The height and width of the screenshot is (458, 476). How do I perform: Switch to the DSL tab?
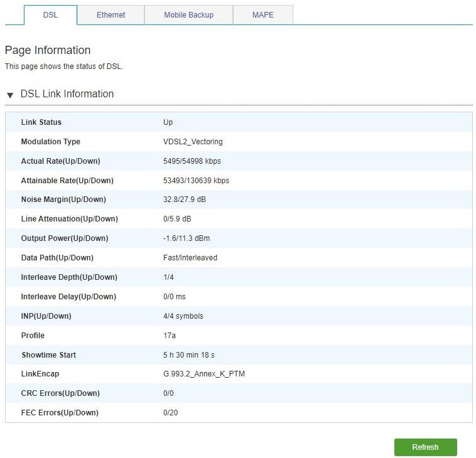[50, 15]
